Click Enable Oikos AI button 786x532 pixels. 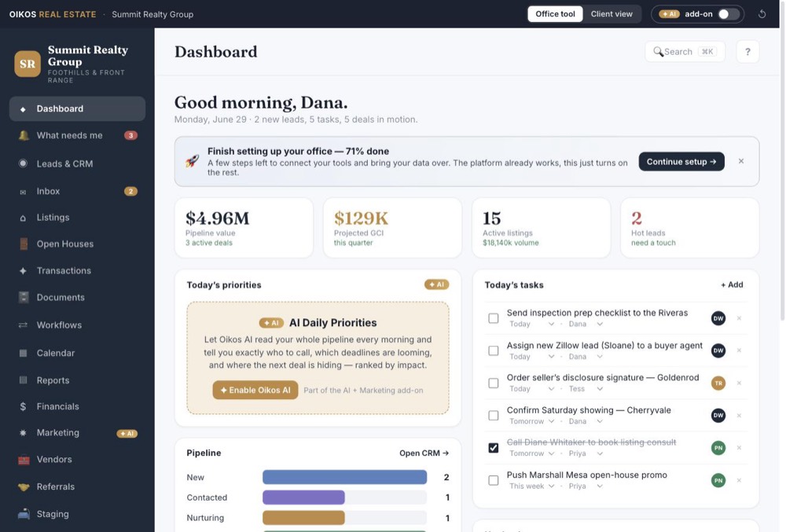(x=255, y=390)
